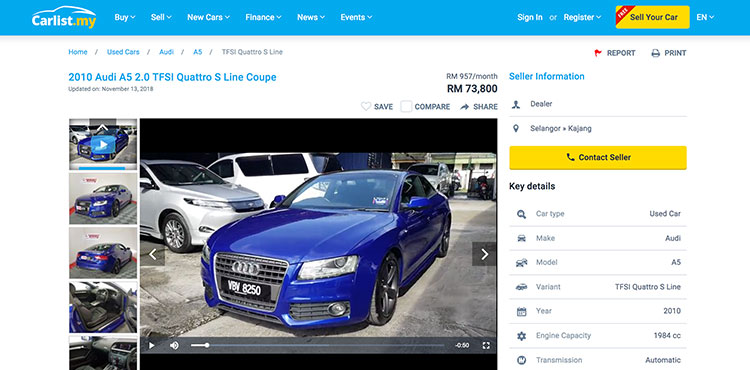Click the Report flag icon
The width and height of the screenshot is (750, 370).
[598, 53]
